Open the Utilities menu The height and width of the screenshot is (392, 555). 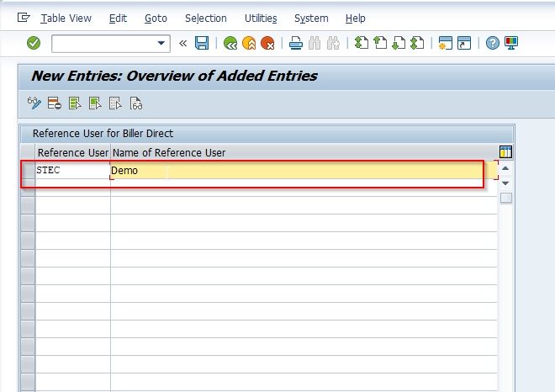point(261,18)
